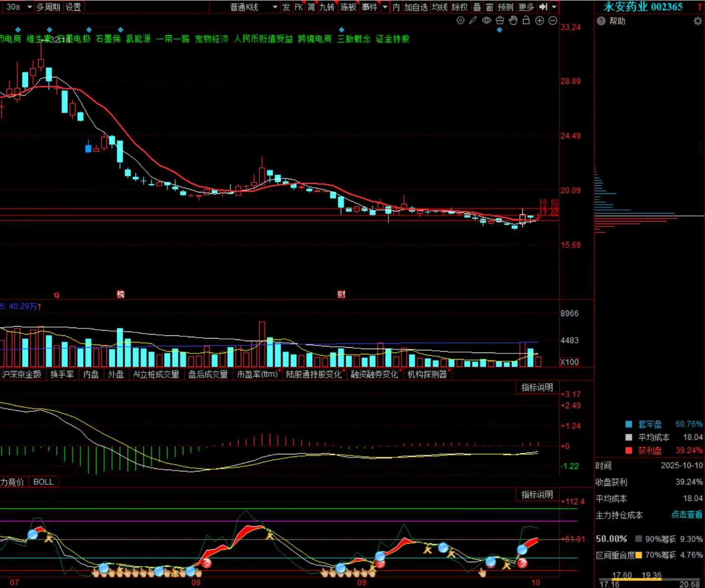The width and height of the screenshot is (705, 588).
Task: Click the 帮助 help question icon
Action: 601,21
